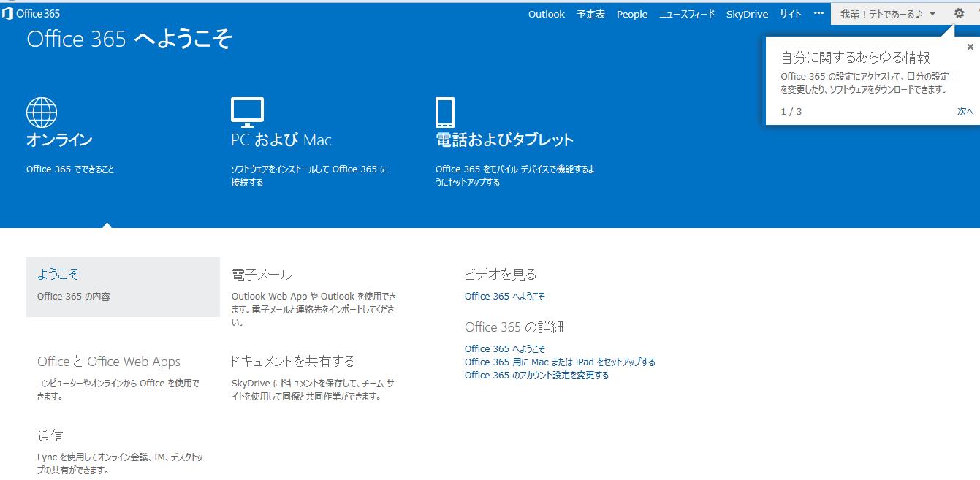Select the PC および Mac section heading
This screenshot has height=480, width=980.
(281, 140)
